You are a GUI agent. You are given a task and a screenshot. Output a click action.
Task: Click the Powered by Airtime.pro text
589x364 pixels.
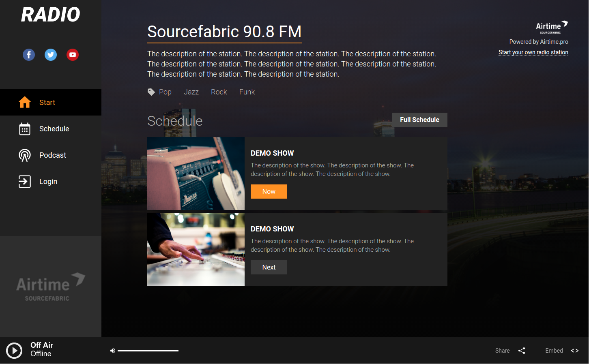click(x=539, y=42)
